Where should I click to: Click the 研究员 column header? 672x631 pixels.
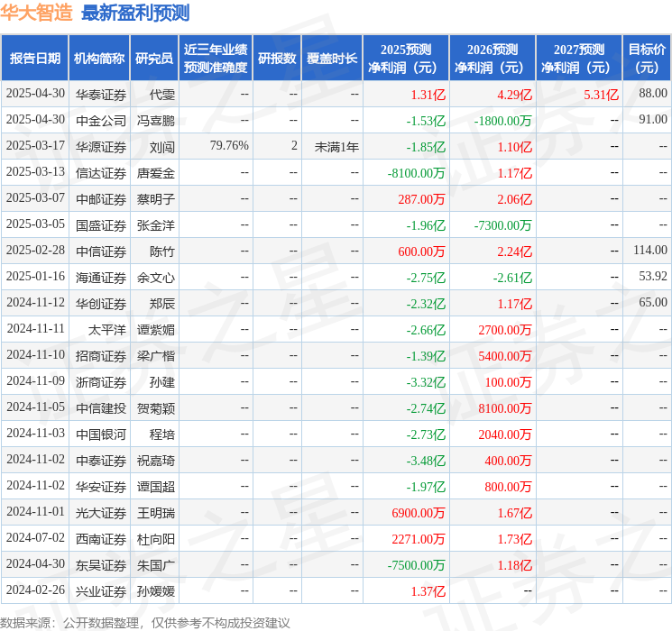coord(154,59)
